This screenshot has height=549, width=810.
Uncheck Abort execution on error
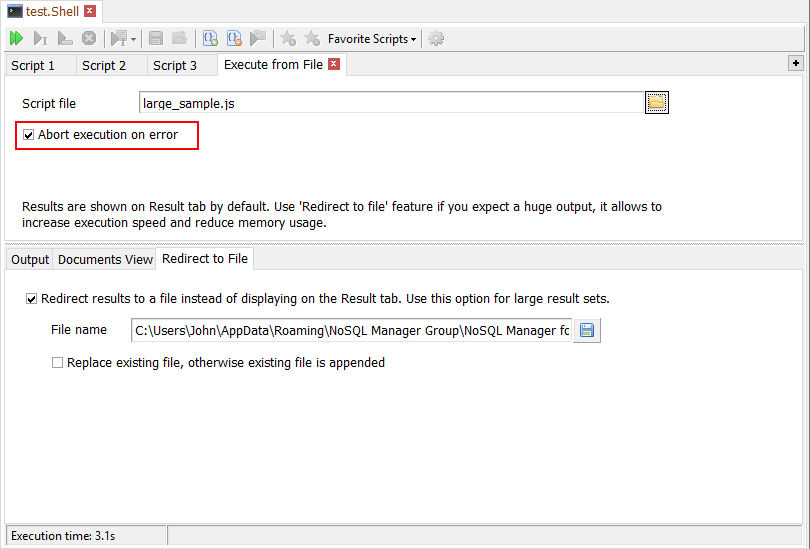[x=29, y=135]
